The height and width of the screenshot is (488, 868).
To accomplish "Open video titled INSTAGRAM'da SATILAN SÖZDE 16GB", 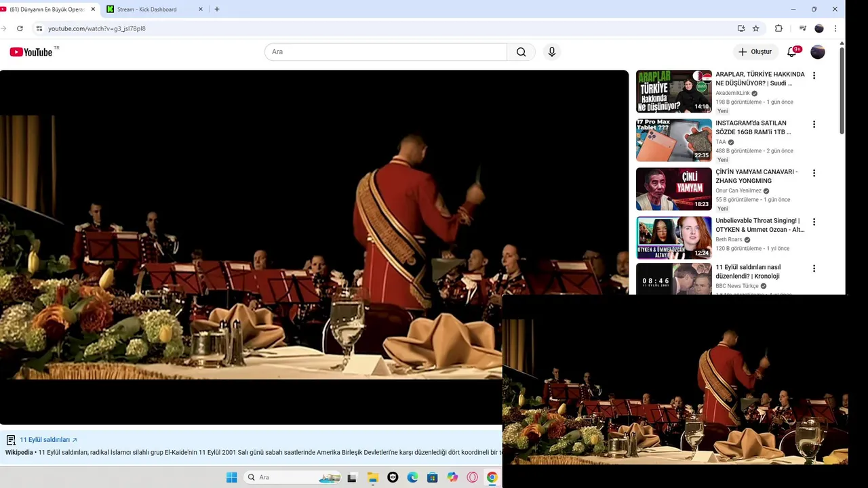I will [x=753, y=127].
